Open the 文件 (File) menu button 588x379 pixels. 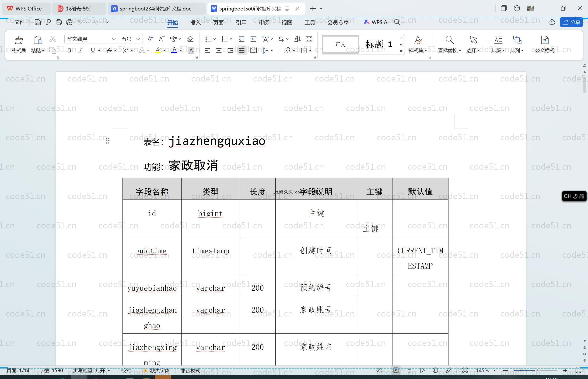click(x=16, y=22)
